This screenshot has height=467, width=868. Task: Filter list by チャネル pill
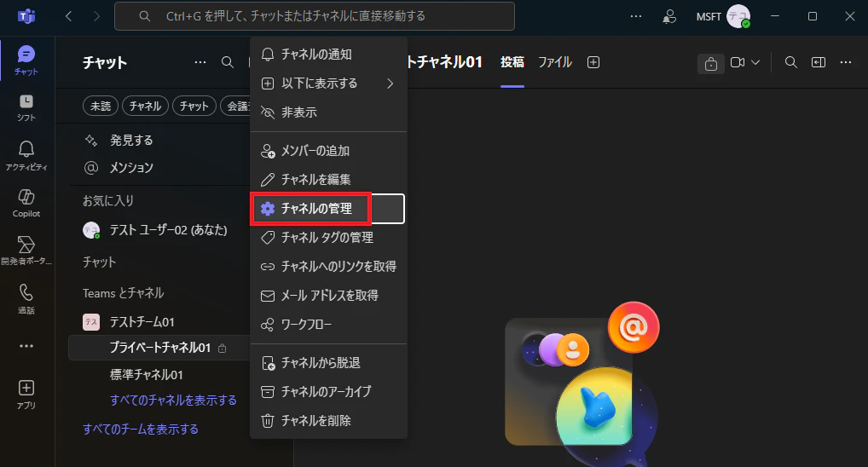point(145,106)
